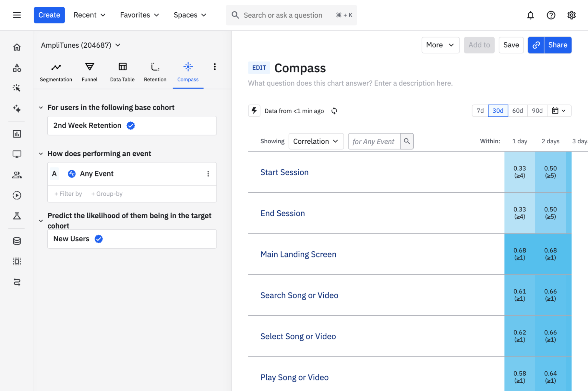Open the Any Event options menu
The image size is (588, 391).
[208, 174]
